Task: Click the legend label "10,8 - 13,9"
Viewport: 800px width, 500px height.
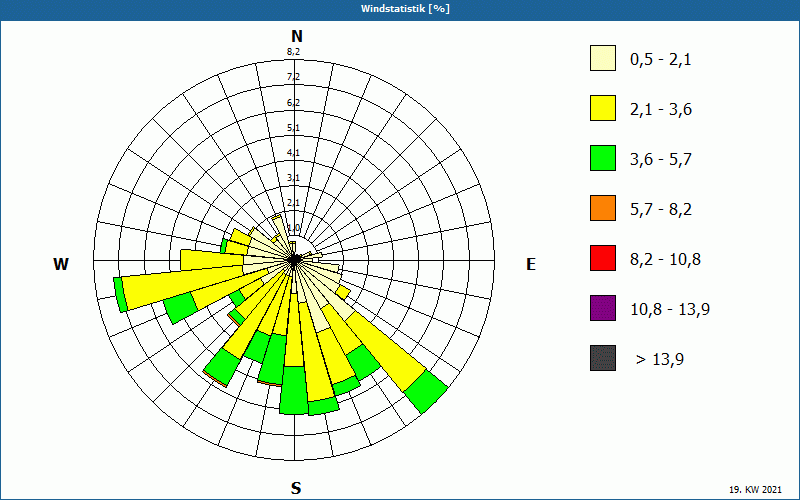Action: [670, 310]
